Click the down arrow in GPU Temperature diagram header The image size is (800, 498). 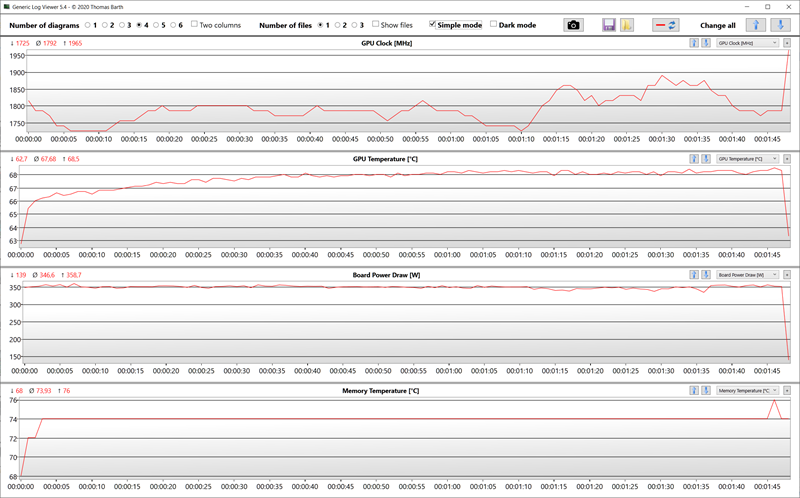(706, 159)
